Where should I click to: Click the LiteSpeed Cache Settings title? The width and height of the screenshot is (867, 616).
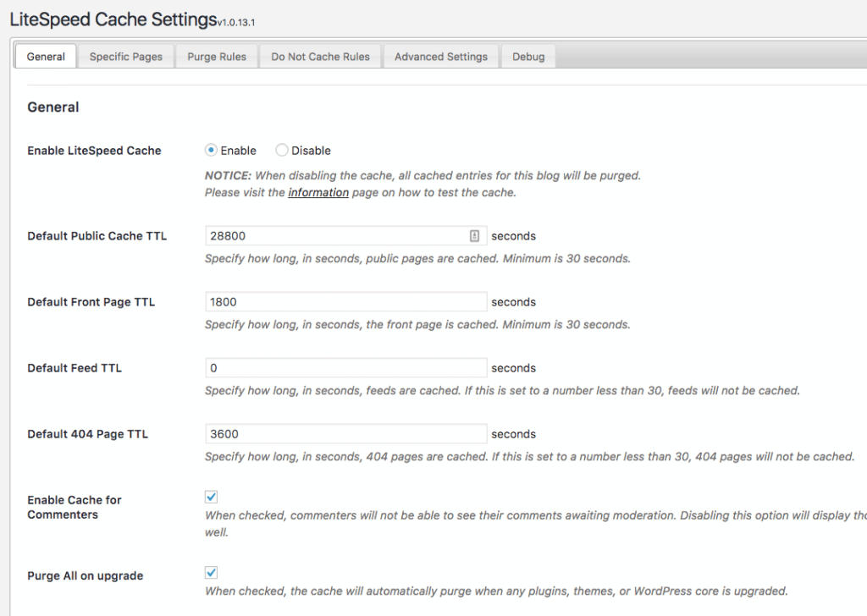113,19
